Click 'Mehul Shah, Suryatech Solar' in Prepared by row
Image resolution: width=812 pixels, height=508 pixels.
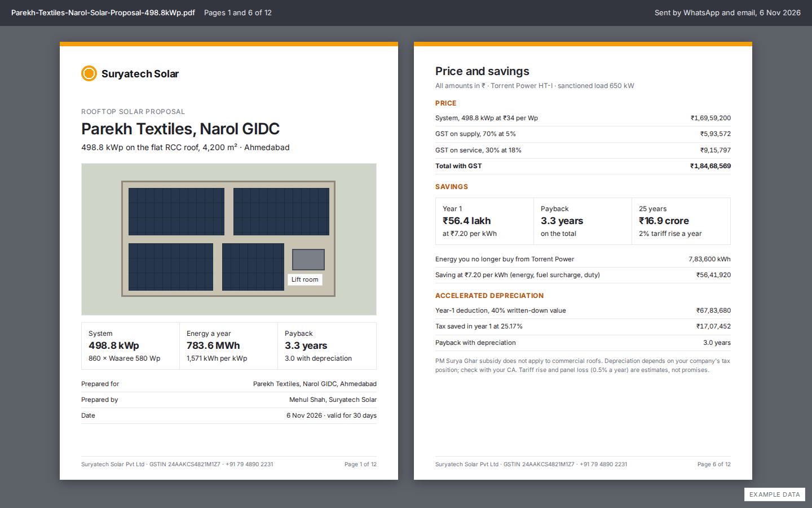333,400
